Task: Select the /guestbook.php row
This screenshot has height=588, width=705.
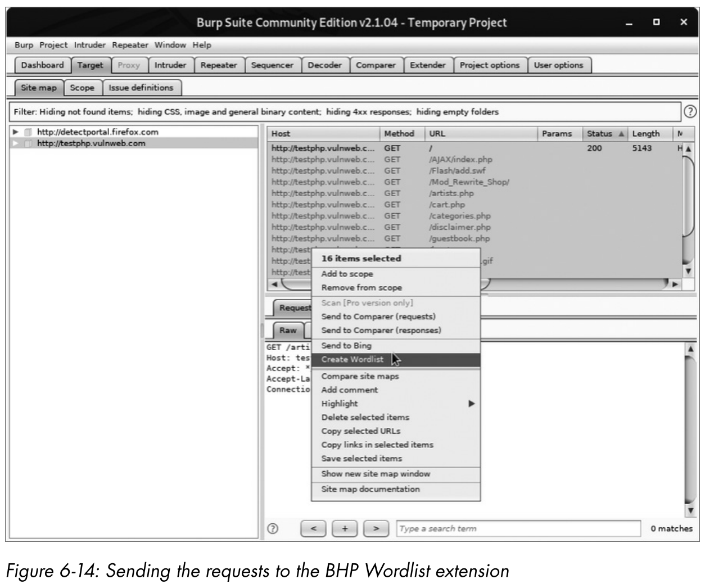Action: [474, 238]
